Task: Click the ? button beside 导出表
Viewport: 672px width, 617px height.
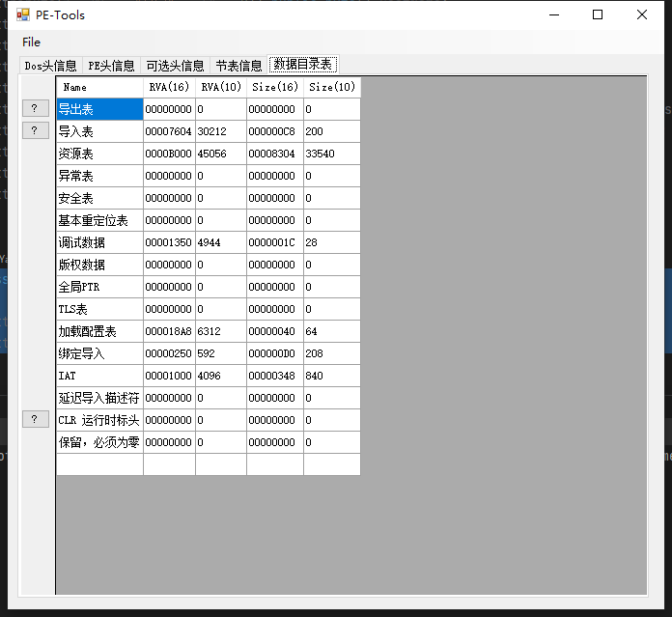Action: tap(36, 108)
